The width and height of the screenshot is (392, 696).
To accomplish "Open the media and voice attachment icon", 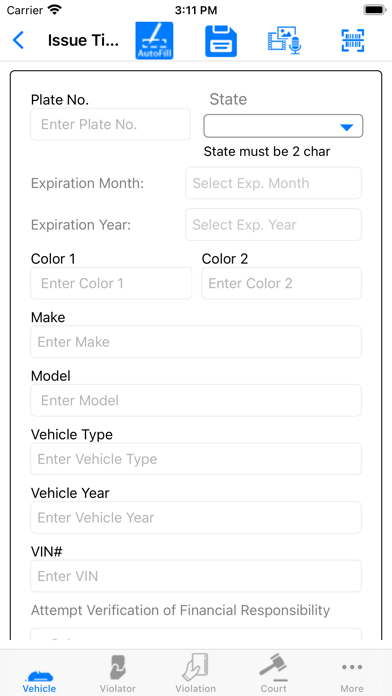I will click(285, 40).
